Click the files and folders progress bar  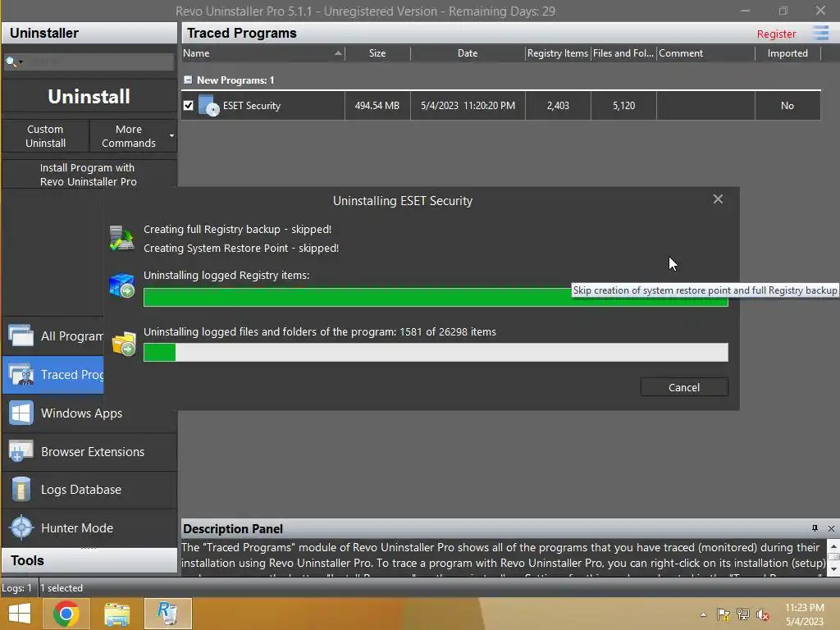click(436, 352)
